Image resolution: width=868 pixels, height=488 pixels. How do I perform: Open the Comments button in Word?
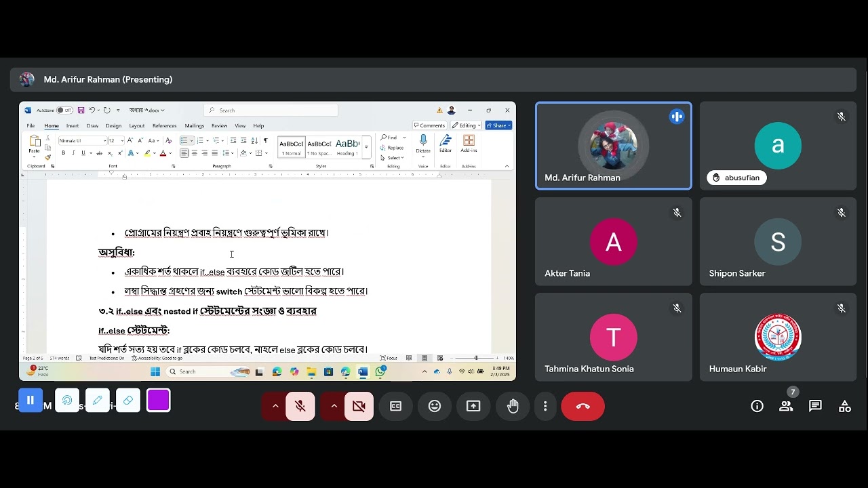[430, 125]
